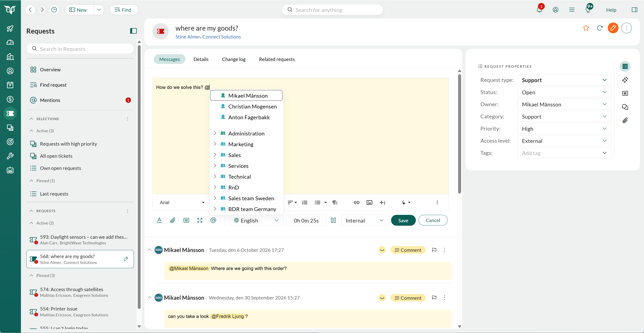
Task: Click the Search in Requests field
Action: click(80, 49)
